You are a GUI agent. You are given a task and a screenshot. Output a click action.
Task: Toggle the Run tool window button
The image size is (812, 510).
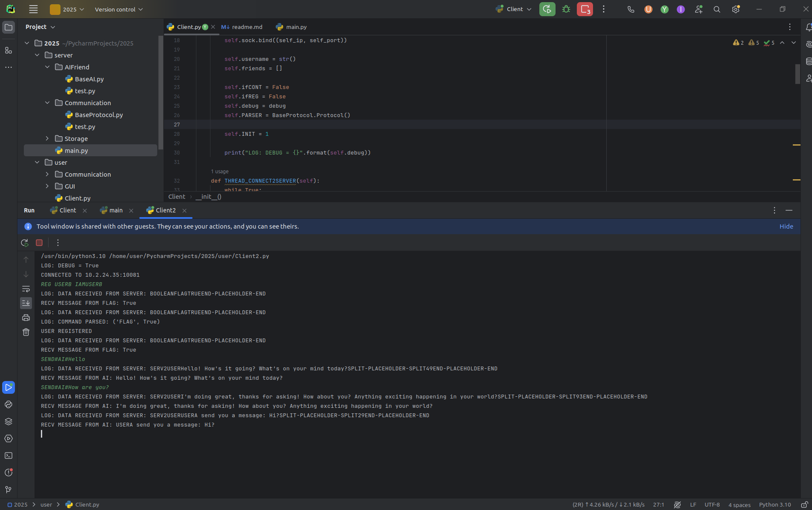(x=9, y=387)
